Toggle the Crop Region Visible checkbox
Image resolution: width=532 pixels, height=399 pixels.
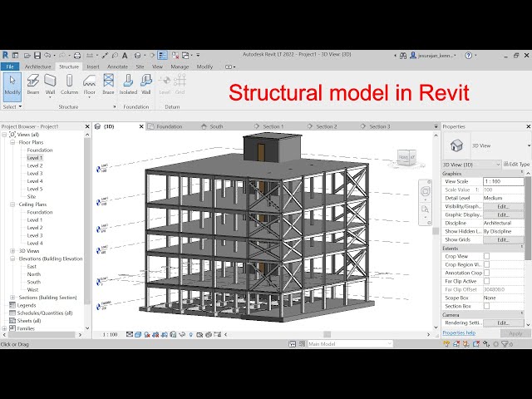point(486,264)
